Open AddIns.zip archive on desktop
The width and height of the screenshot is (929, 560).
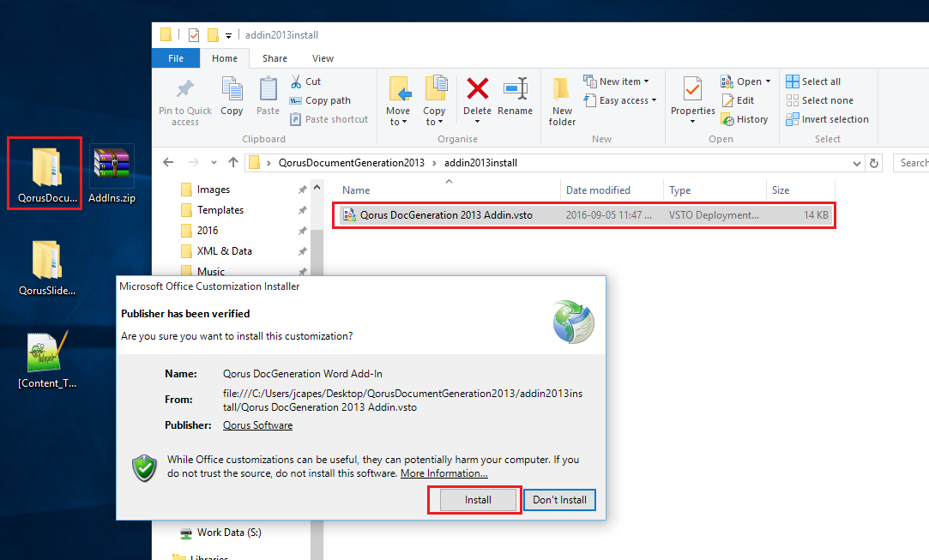pos(112,175)
